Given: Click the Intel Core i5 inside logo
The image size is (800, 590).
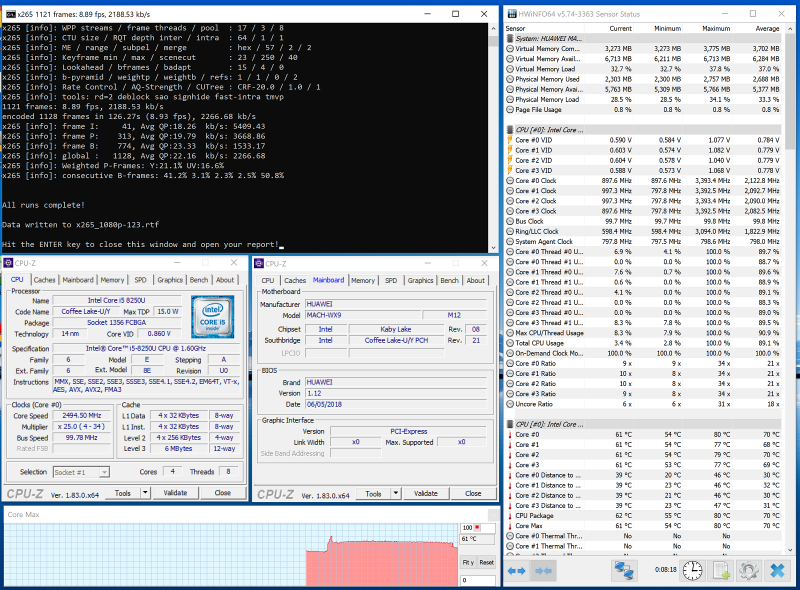Looking at the screenshot, I should click(213, 317).
